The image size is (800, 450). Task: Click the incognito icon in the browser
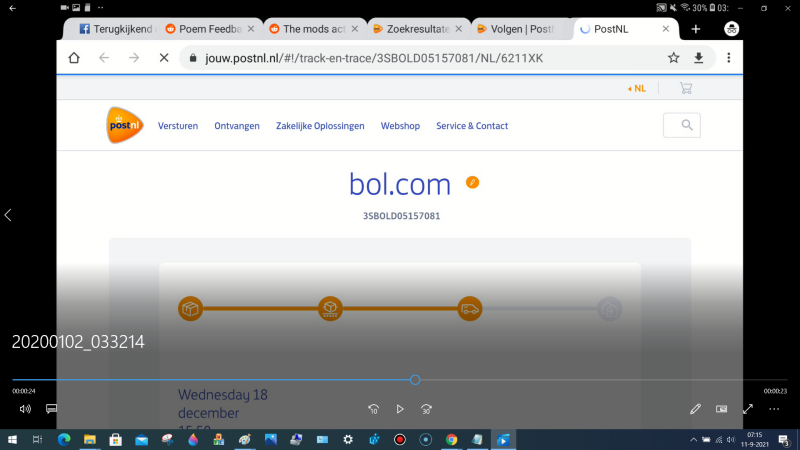pos(732,29)
